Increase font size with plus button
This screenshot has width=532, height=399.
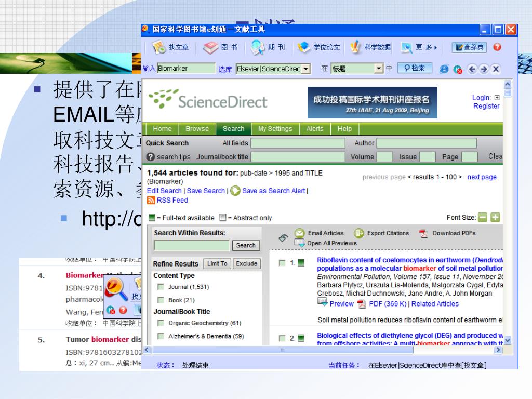point(495,217)
